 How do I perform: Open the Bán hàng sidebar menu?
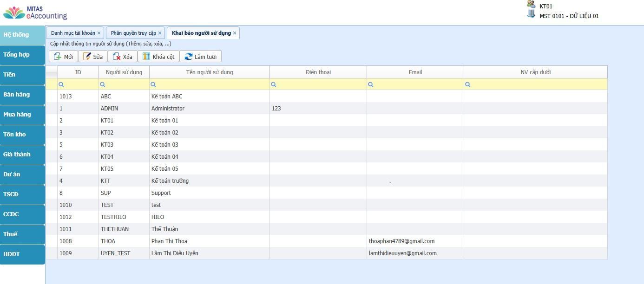coord(22,95)
